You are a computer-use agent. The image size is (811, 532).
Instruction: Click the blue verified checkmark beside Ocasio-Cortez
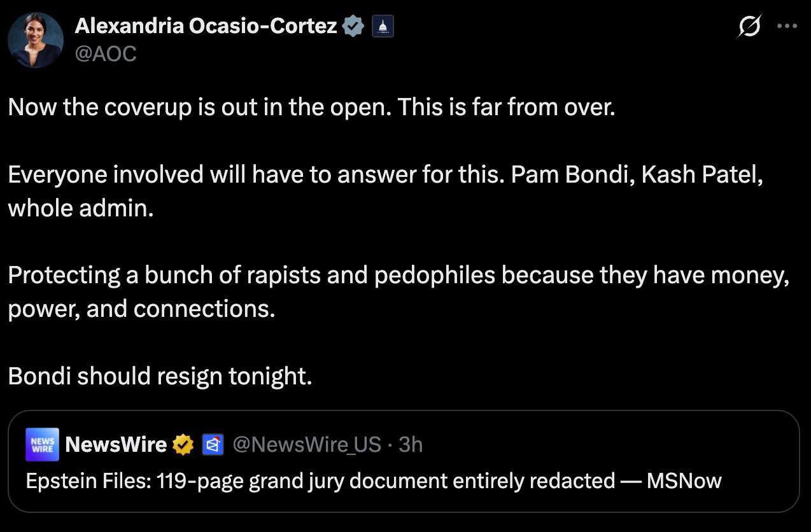[x=353, y=26]
